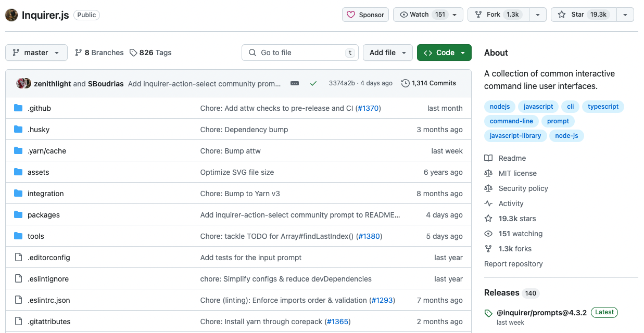
Task: Select the command-line topic tag
Action: point(511,121)
